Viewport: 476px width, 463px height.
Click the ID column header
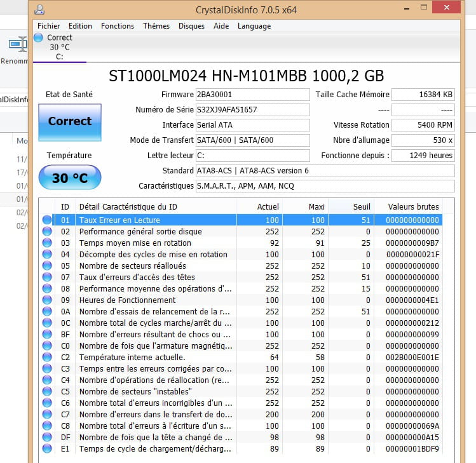point(65,207)
